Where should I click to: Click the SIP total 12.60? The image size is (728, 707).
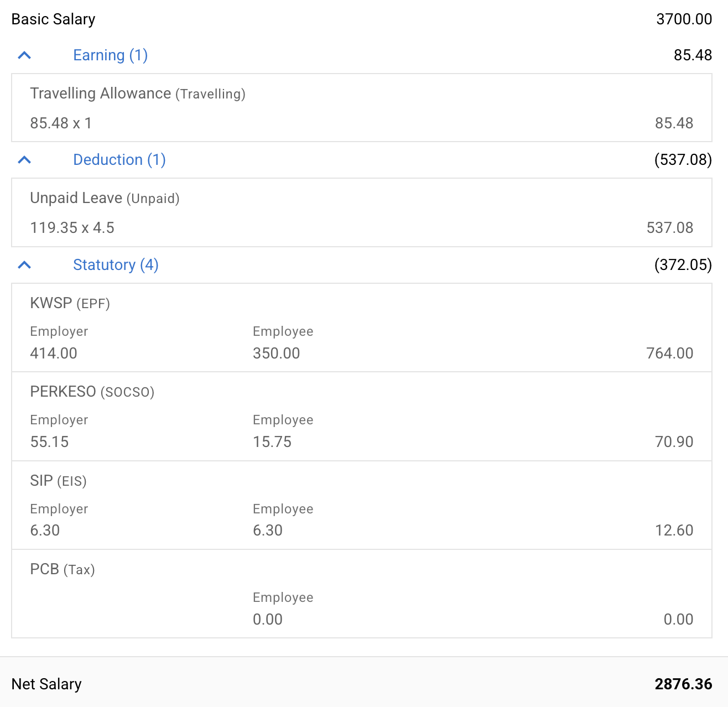click(x=674, y=531)
